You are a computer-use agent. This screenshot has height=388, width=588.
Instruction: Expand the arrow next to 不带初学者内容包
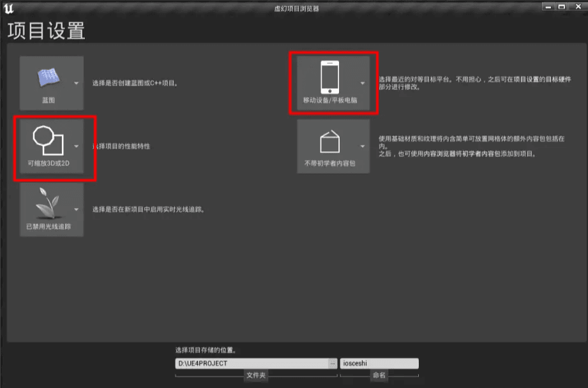tap(362, 146)
